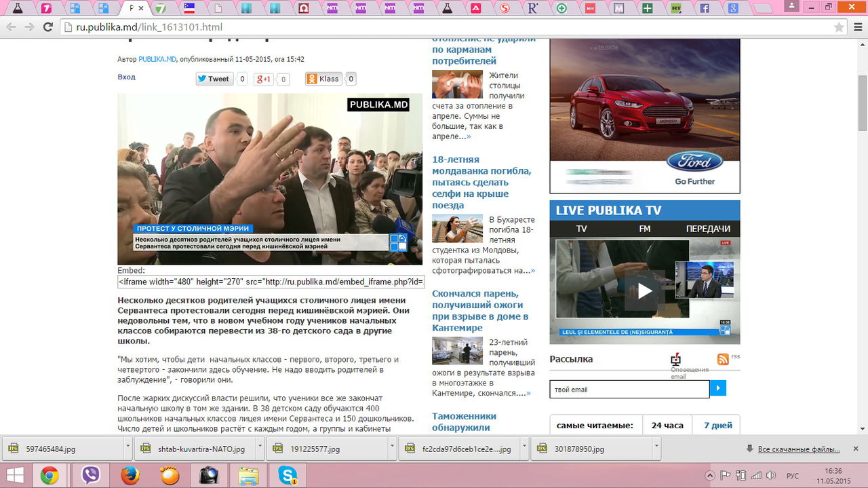
Task: Open the volume control in system tray
Action: pos(771,475)
